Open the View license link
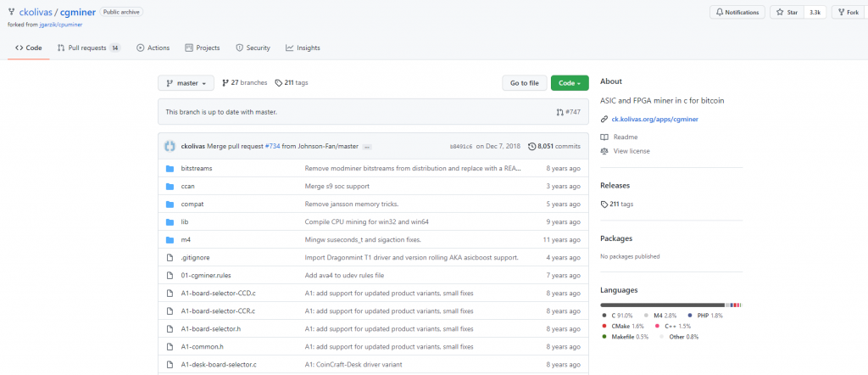Screen dimensions: 868x375 point(631,151)
